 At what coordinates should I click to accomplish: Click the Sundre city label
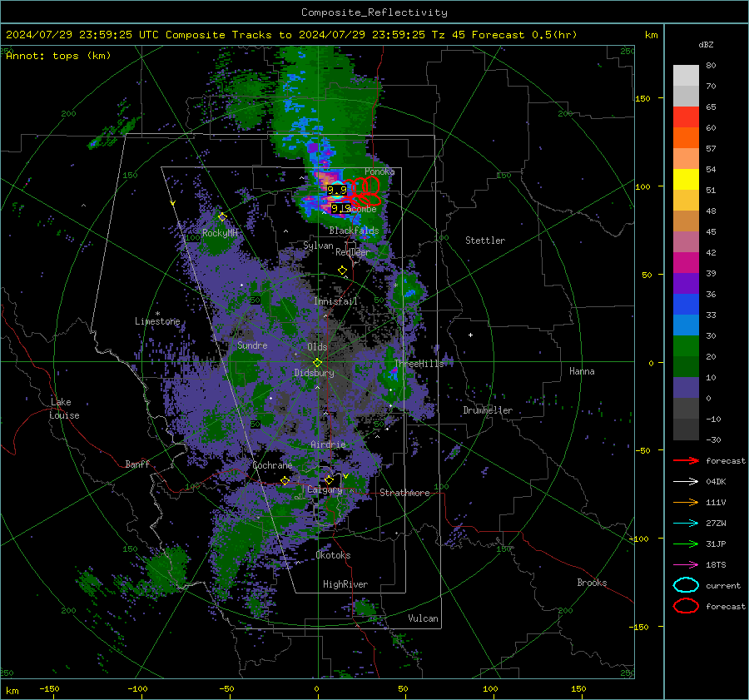coord(252,345)
